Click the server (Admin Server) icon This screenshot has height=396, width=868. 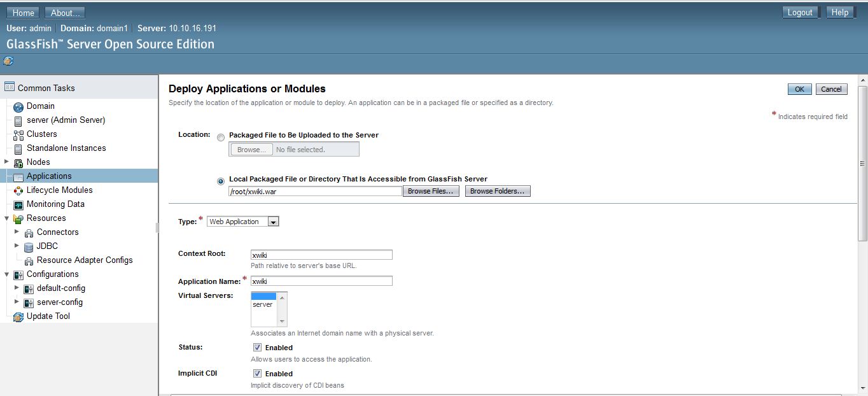18,120
